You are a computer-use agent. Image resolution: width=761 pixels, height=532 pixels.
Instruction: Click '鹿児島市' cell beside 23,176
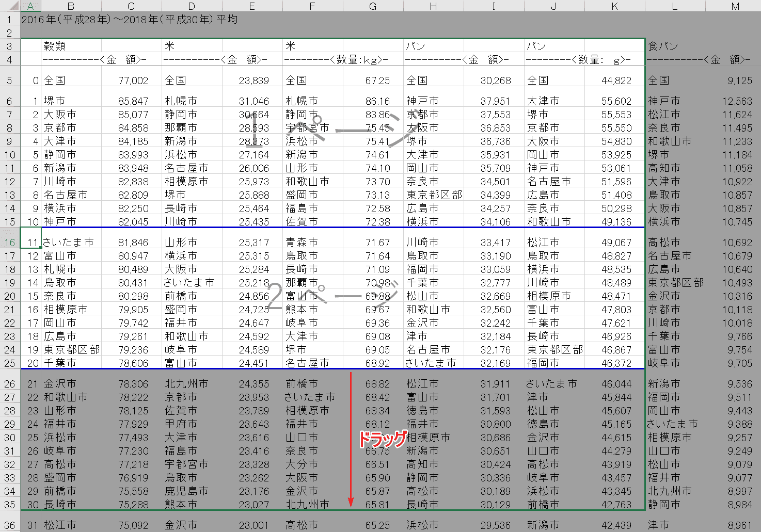tap(192, 491)
